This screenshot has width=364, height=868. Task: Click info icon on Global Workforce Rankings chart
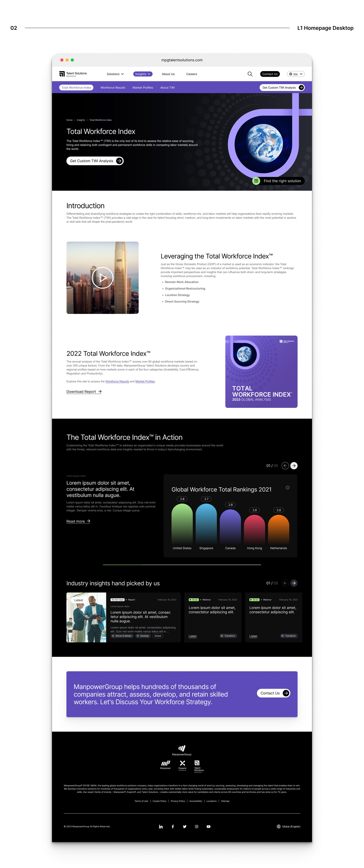click(x=288, y=488)
